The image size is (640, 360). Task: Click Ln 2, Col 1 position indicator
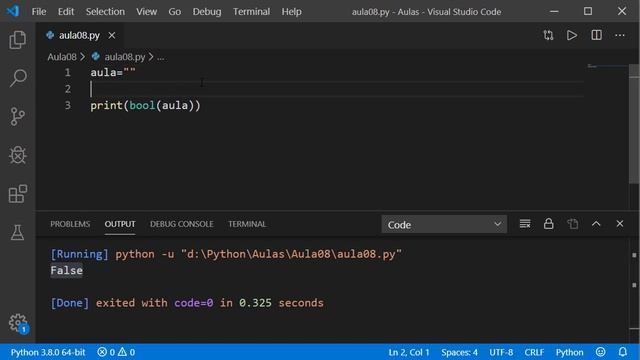(x=409, y=352)
